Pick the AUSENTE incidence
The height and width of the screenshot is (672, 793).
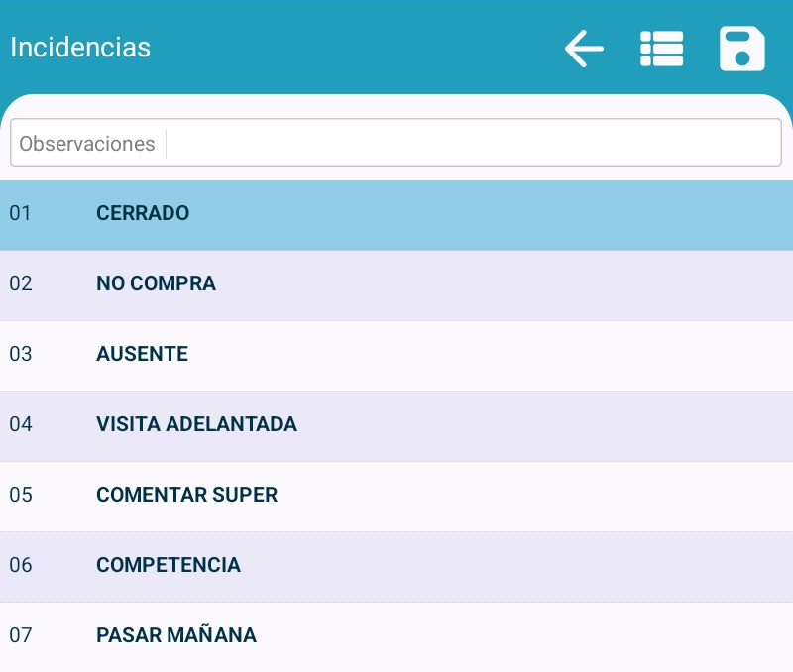click(x=142, y=354)
